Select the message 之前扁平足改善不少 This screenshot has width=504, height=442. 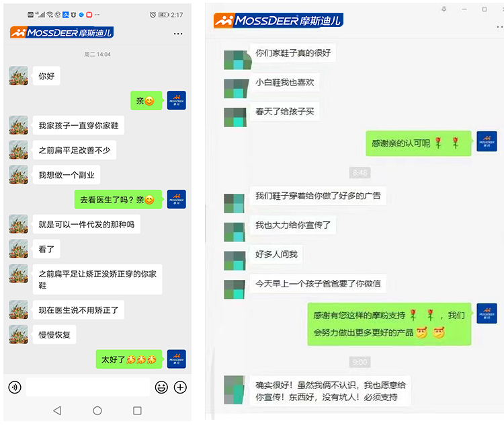click(75, 150)
